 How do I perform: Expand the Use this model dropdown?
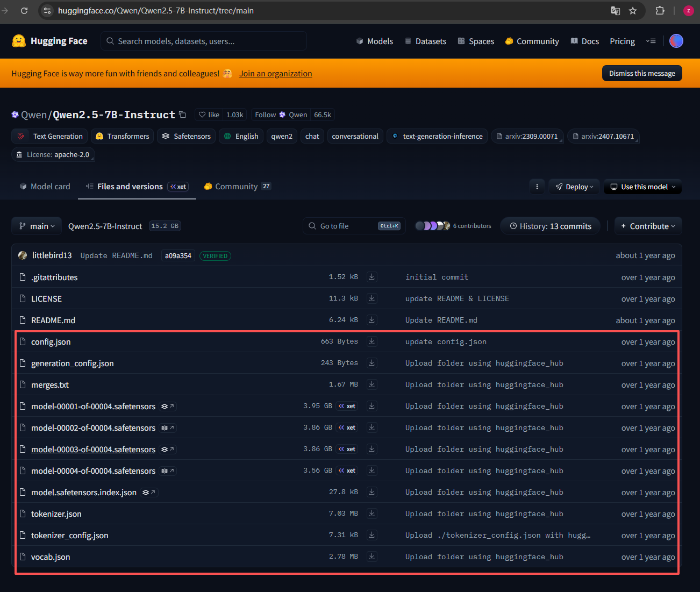pyautogui.click(x=642, y=187)
